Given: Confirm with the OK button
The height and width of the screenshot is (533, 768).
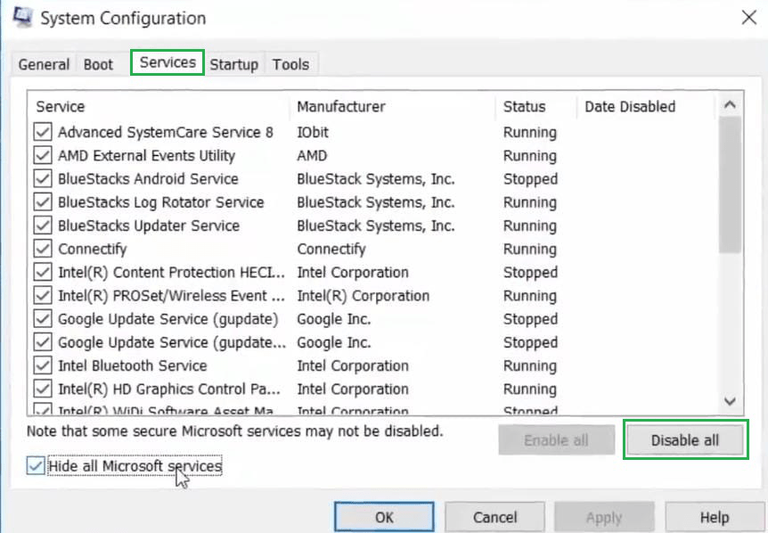Looking at the screenshot, I should 384,517.
